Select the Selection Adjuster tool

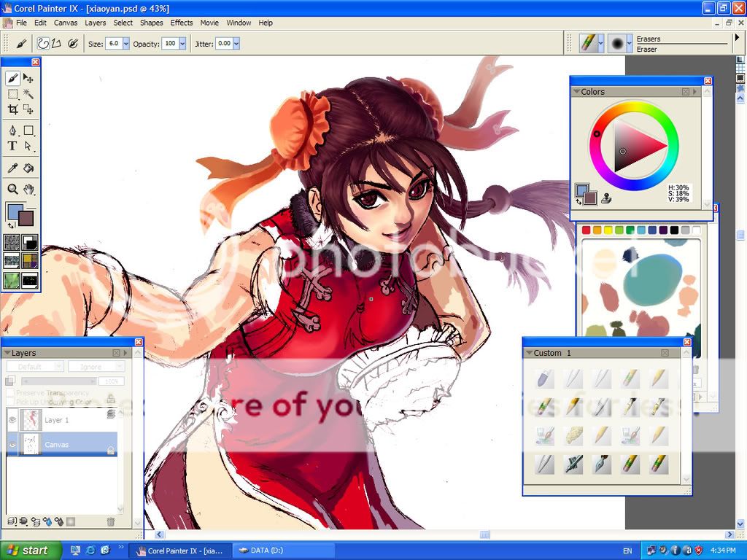pyautogui.click(x=28, y=109)
